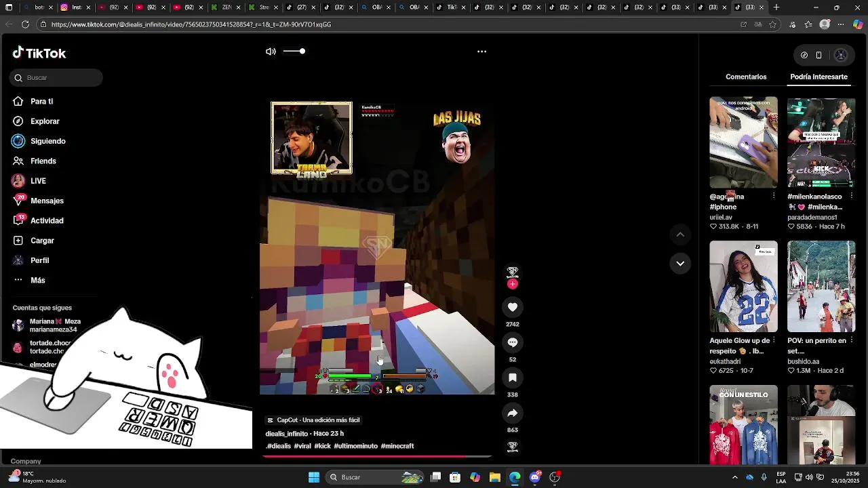Viewport: 868px width, 488px height.
Task: Open options dots on the #Iphone card
Action: [x=774, y=196]
